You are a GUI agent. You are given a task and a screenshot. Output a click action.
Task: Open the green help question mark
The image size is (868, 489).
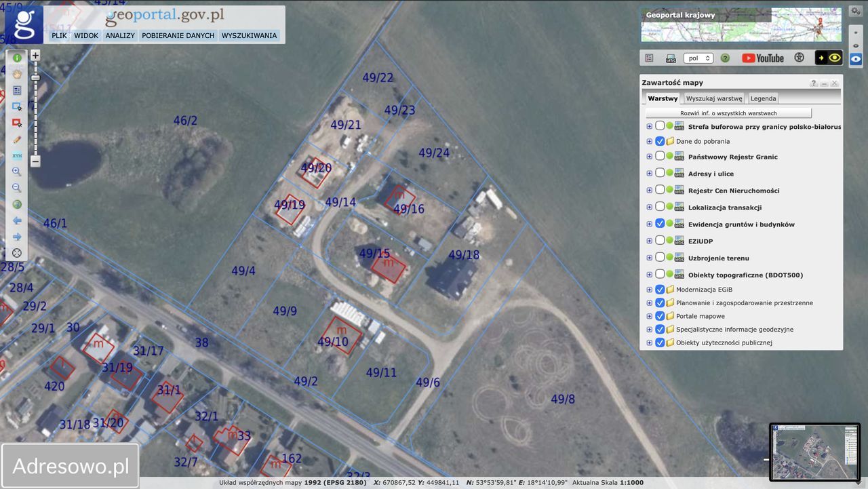click(725, 58)
